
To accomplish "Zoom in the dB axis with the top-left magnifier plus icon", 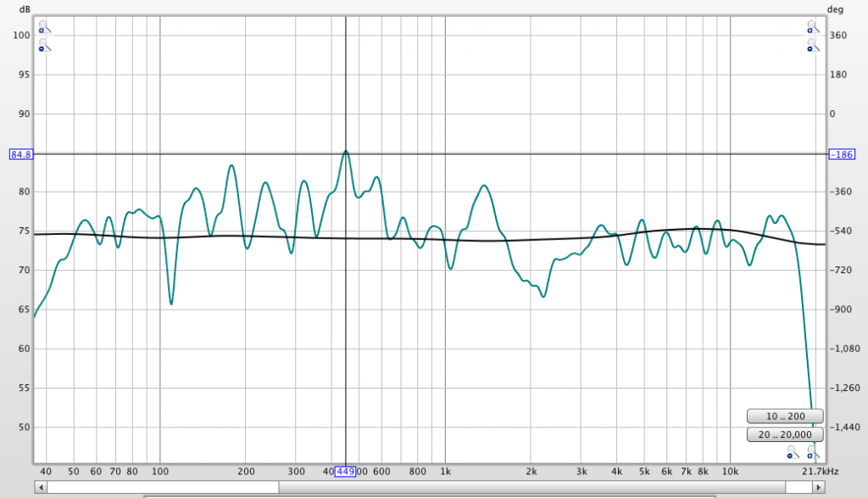I will [44, 27].
